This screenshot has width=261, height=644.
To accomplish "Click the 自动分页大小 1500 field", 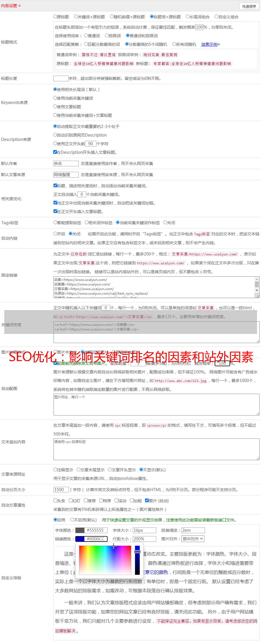I will coord(61,490).
